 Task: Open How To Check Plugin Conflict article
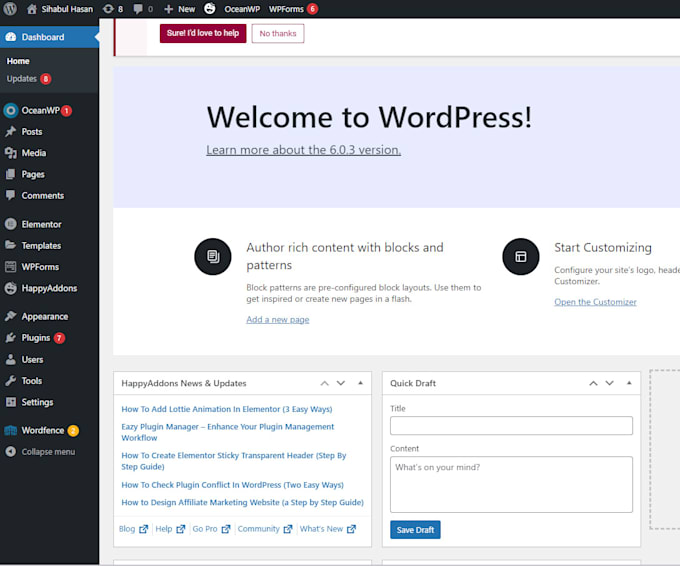click(232, 485)
